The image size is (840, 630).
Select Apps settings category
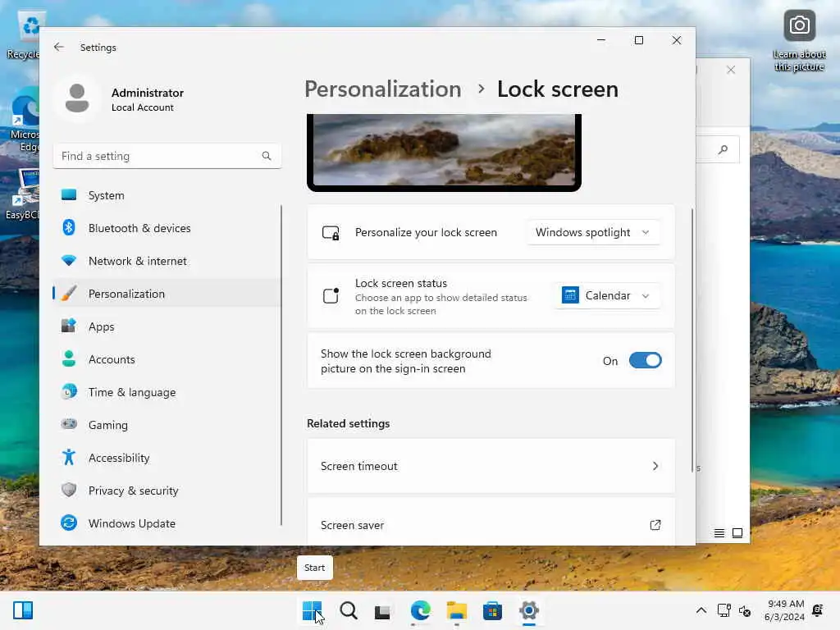click(x=167, y=326)
